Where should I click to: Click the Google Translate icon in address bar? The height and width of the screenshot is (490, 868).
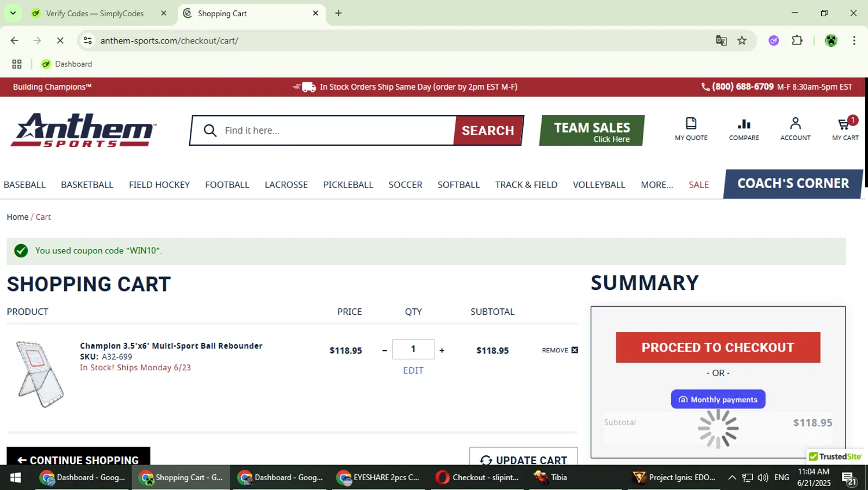(x=721, y=40)
